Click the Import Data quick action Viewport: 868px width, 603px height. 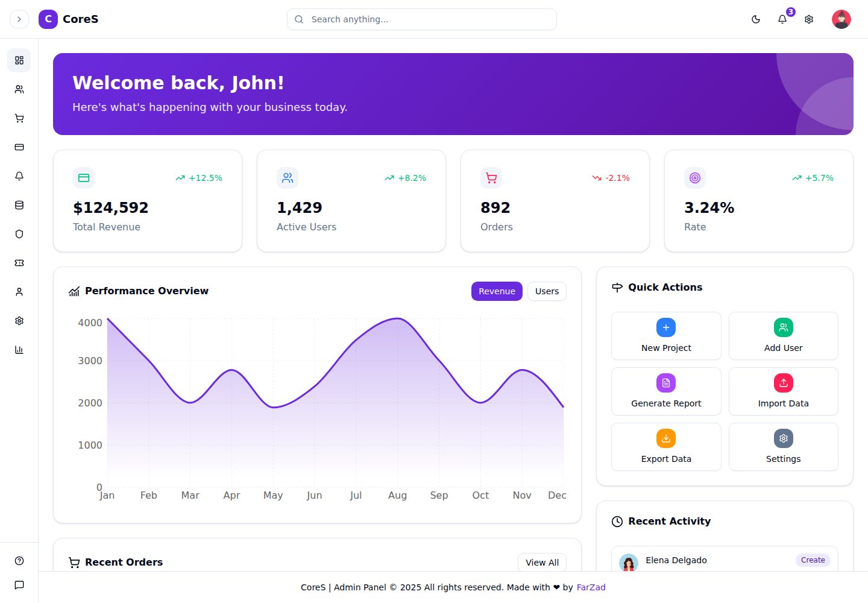click(x=784, y=391)
